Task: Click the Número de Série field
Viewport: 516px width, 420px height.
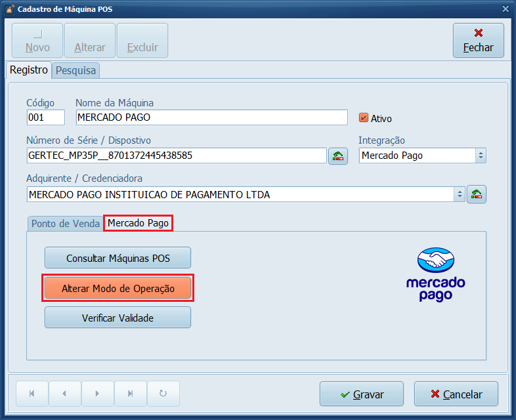Action: coord(177,156)
